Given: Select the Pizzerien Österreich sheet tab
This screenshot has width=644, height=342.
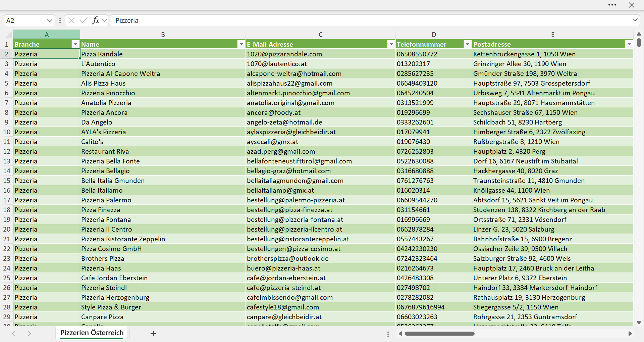Looking at the screenshot, I should (x=92, y=333).
